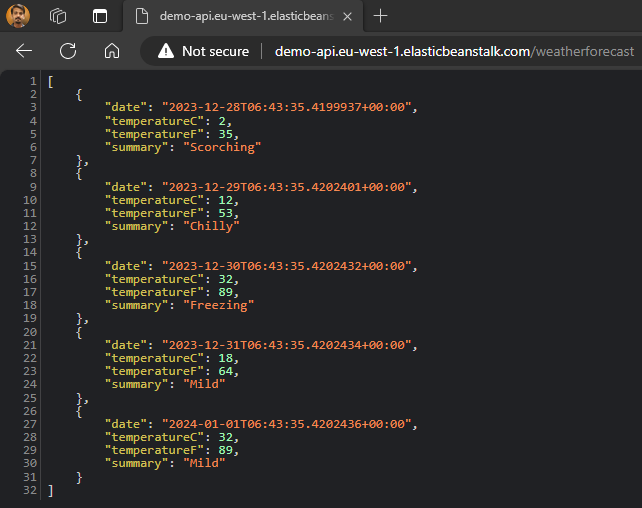Go to the Home page icon
The width and height of the screenshot is (642, 508).
click(112, 51)
